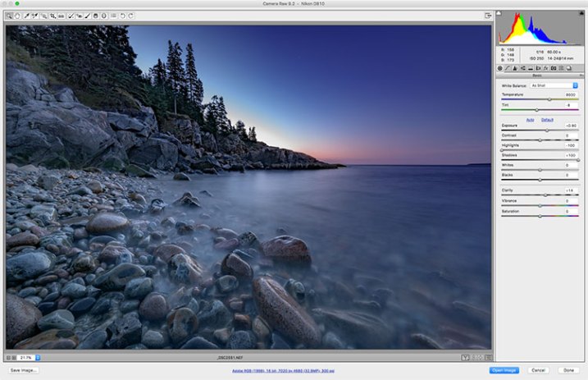Viewport: 588px width, 380px height.
Task: Toggle between current and default settings icon
Action: click(x=489, y=358)
